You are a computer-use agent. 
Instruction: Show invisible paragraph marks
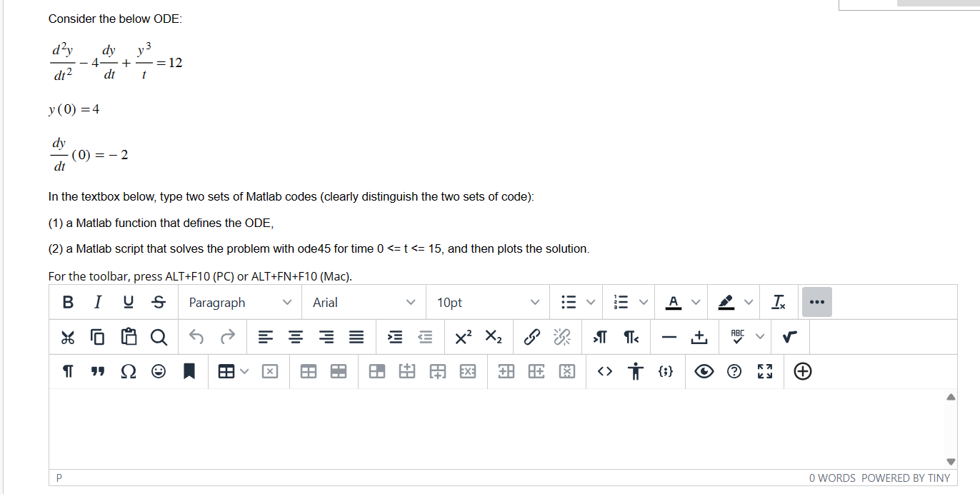click(x=68, y=371)
